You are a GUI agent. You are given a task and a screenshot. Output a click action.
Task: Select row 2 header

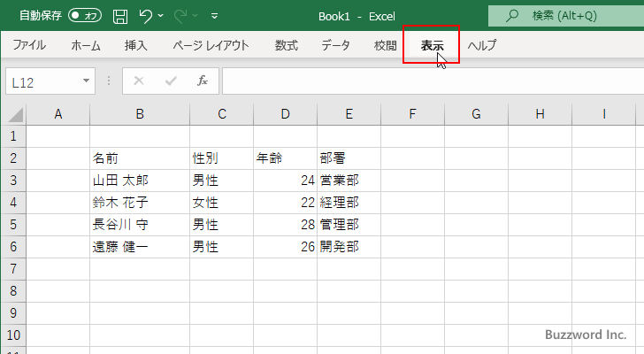coord(13,158)
